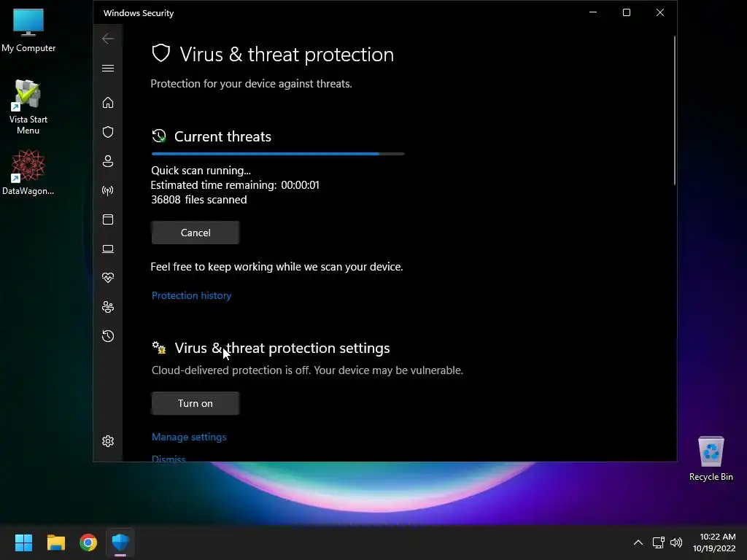Screen dimensions: 747x560
Task: Open Account protection person icon
Action: click(108, 161)
